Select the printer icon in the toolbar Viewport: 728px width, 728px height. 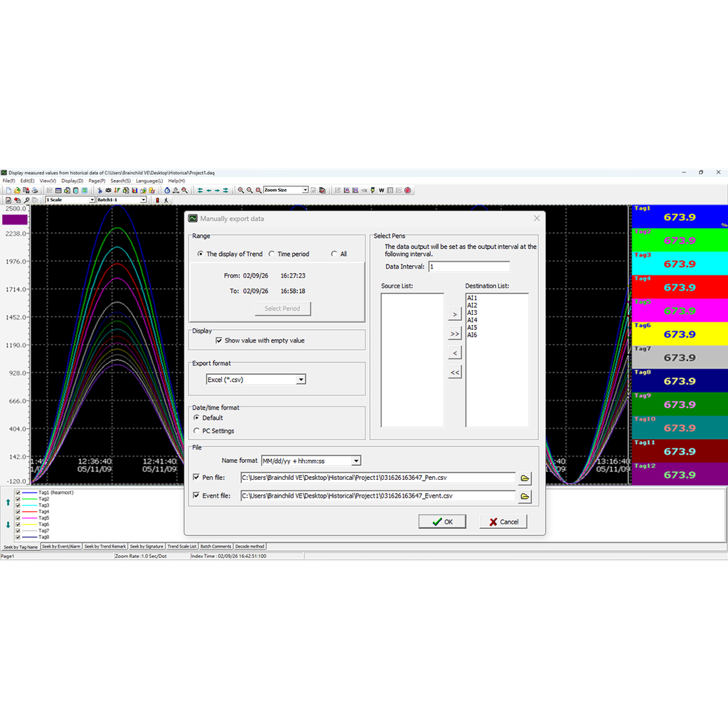tap(33, 190)
